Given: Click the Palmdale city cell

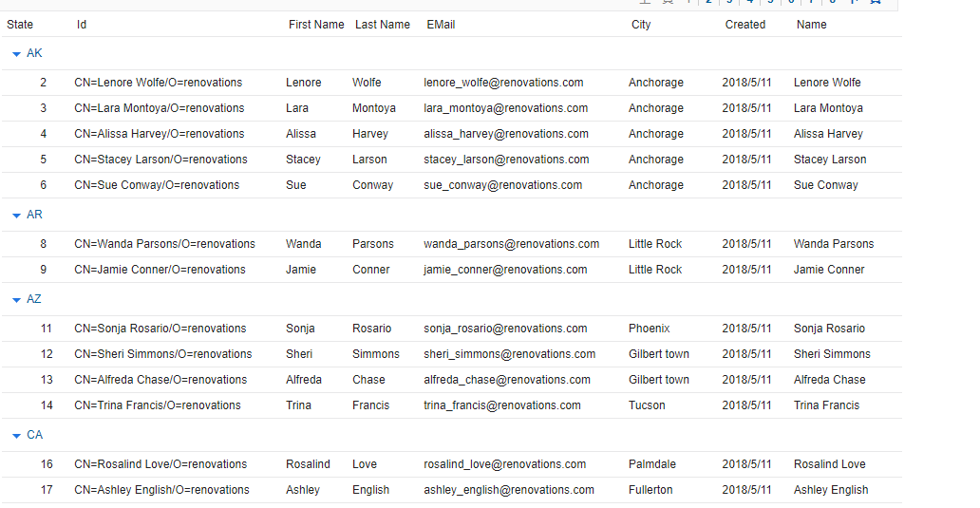Looking at the screenshot, I should 652,464.
